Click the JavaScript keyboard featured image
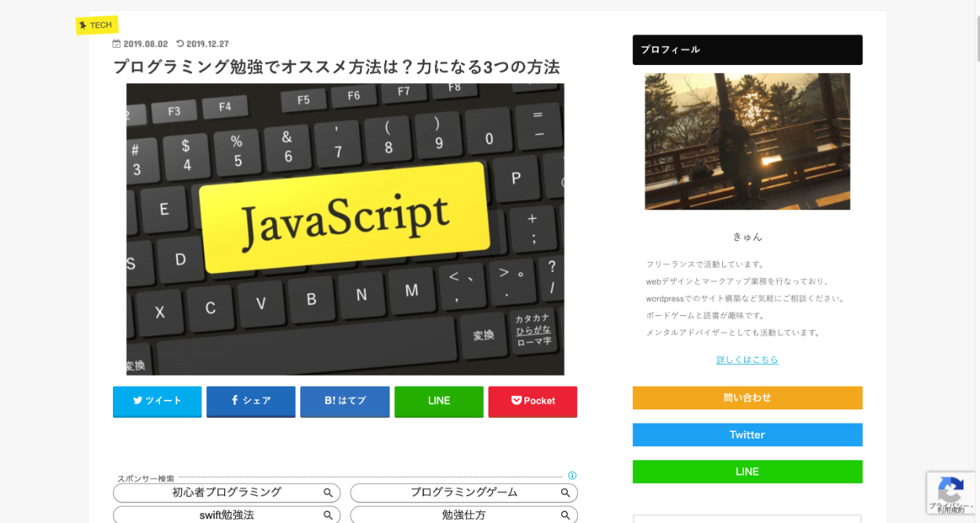Viewport: 980px width, 523px height. click(345, 229)
